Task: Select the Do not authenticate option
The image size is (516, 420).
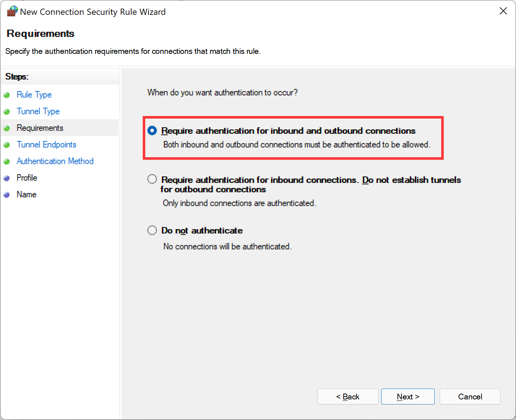Action: pos(152,230)
